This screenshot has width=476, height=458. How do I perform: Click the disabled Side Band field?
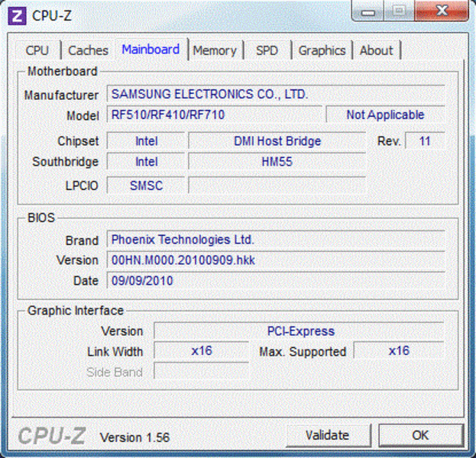(202, 371)
